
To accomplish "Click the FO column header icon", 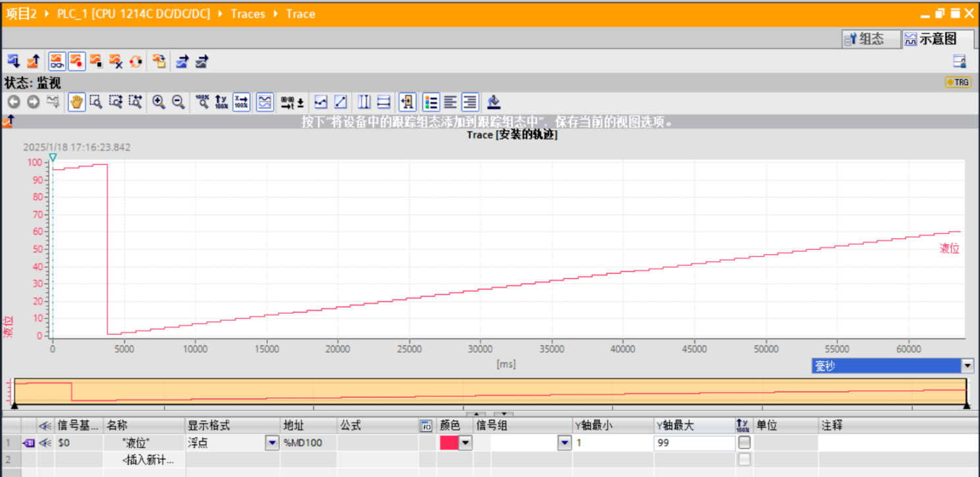I will coord(427,426).
